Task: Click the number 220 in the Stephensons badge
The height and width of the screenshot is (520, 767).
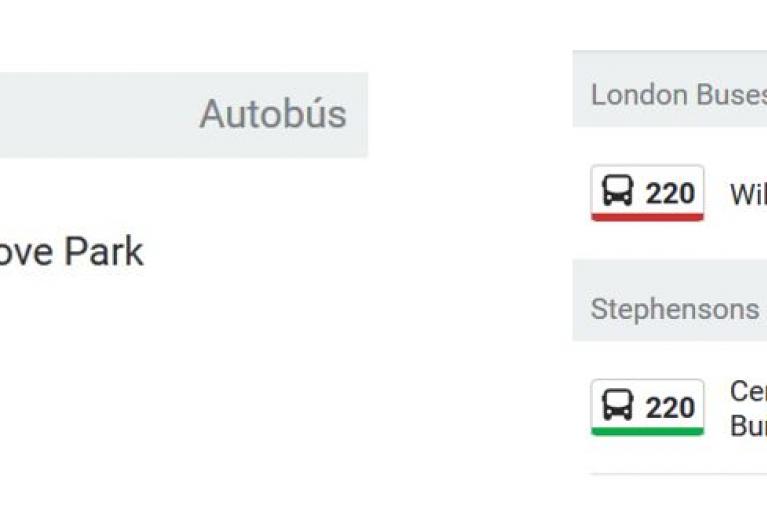Action: click(670, 407)
